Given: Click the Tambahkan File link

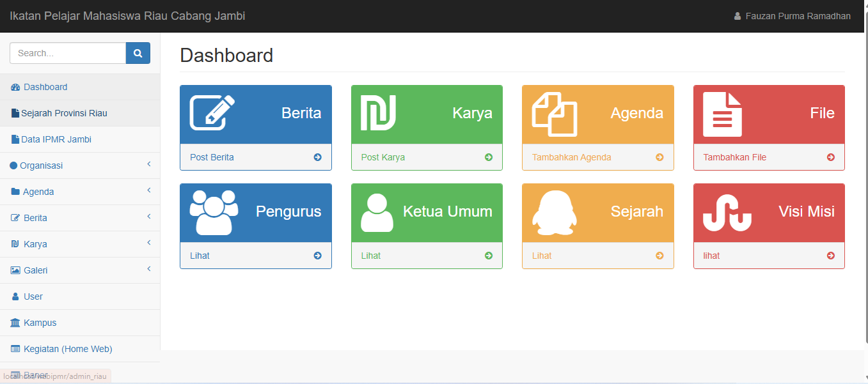Looking at the screenshot, I should (734, 157).
